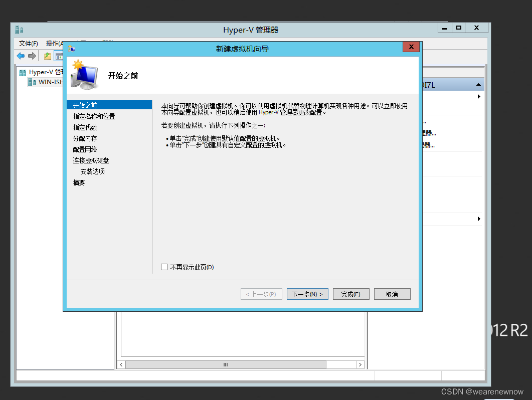Screen dimensions: 532x400
Task: Expand the bottom arrow in the right actions pane
Action: [478, 219]
